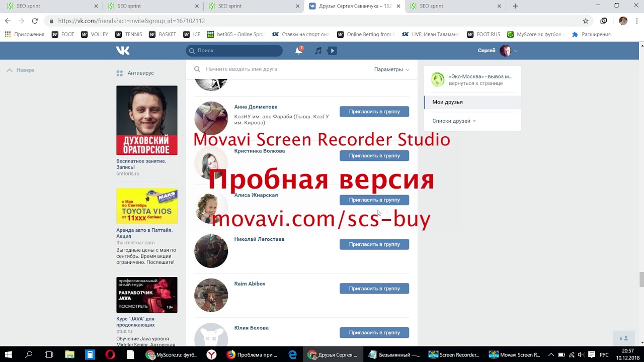Click the Наверх up arrow
Screen dimensions: 644x362
(x=9, y=70)
